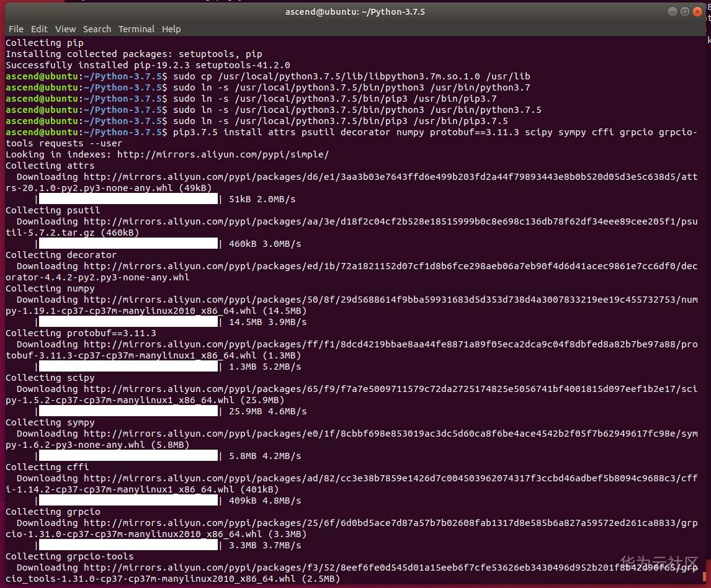
Task: Click 'Collecting cffi' line
Action: coord(47,467)
